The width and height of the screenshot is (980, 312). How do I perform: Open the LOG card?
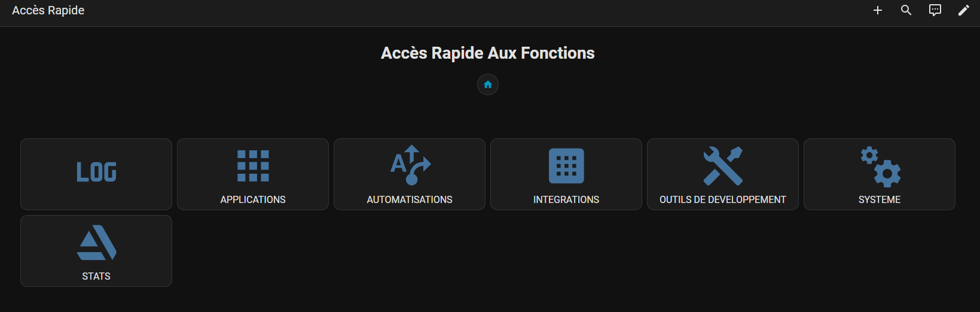pyautogui.click(x=96, y=173)
